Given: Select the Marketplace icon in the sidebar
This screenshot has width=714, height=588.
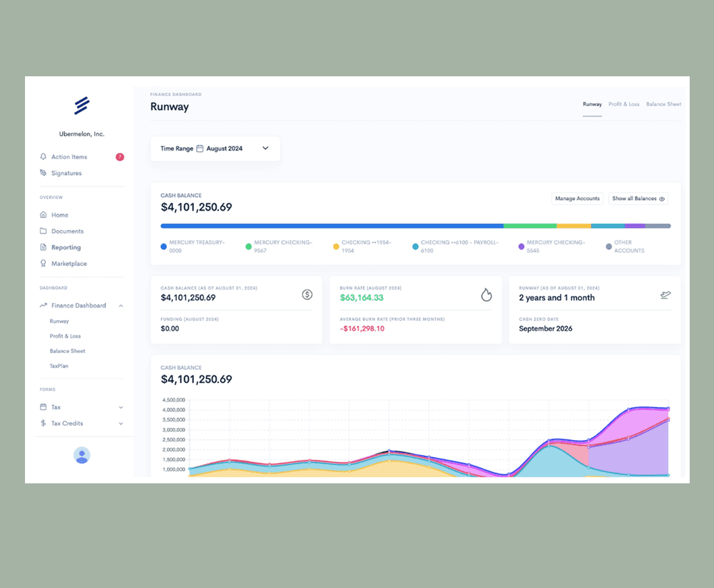Looking at the screenshot, I should [43, 263].
